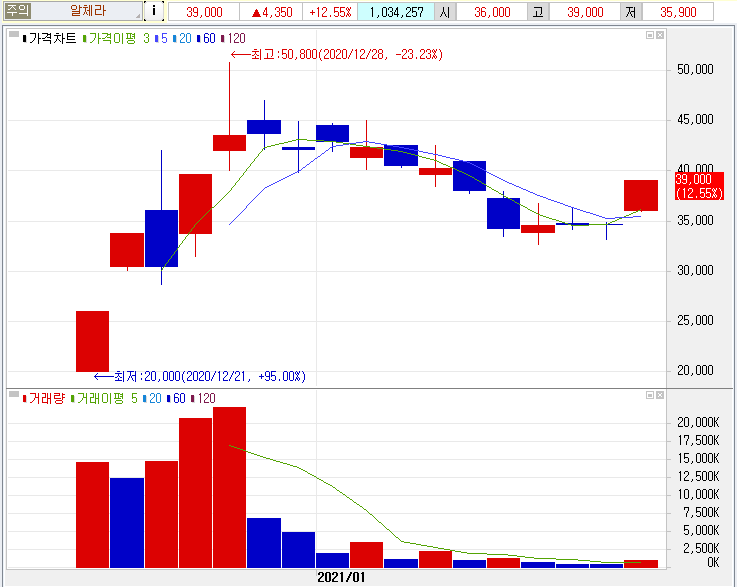Click the trading volume 1,034,257 field
This screenshot has height=587, width=737.
point(396,12)
